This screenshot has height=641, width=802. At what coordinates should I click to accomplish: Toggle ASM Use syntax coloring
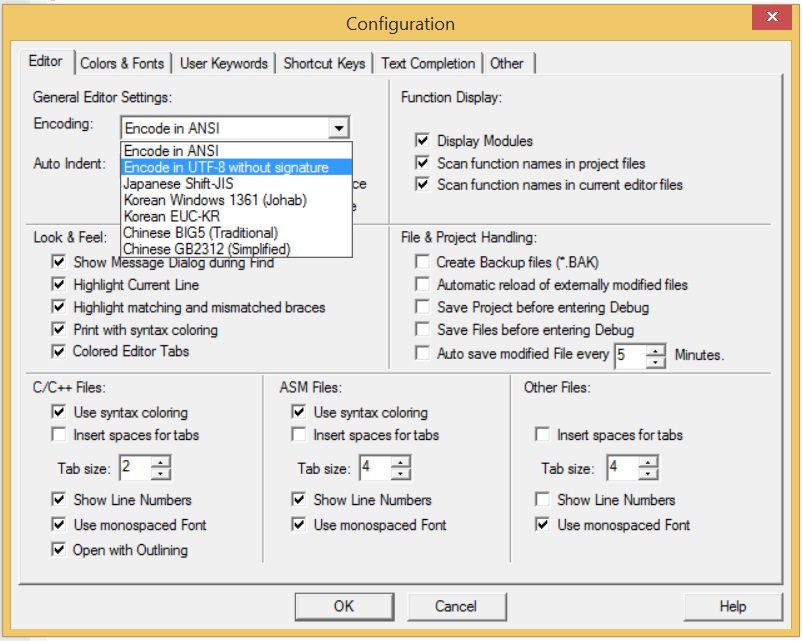pos(299,412)
